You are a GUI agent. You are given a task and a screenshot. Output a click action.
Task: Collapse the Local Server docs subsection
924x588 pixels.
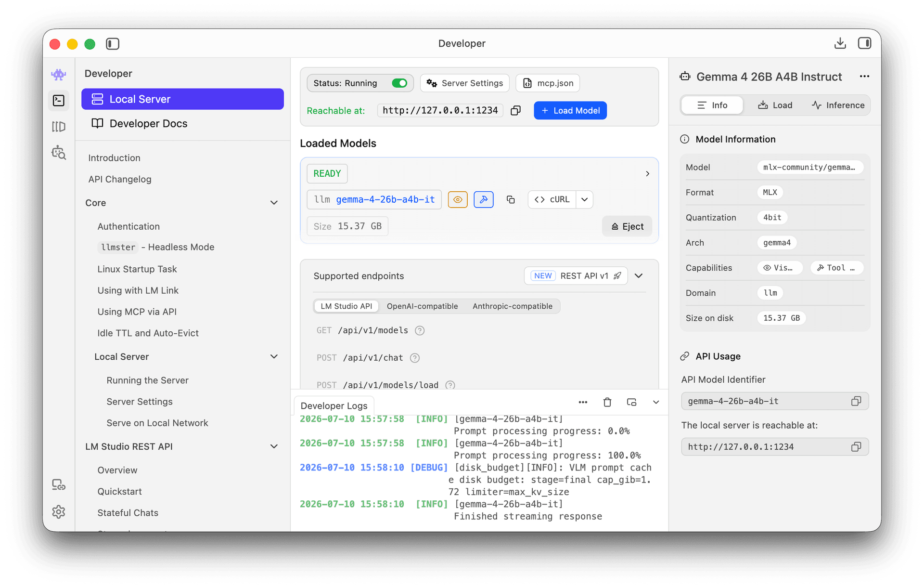click(x=274, y=357)
